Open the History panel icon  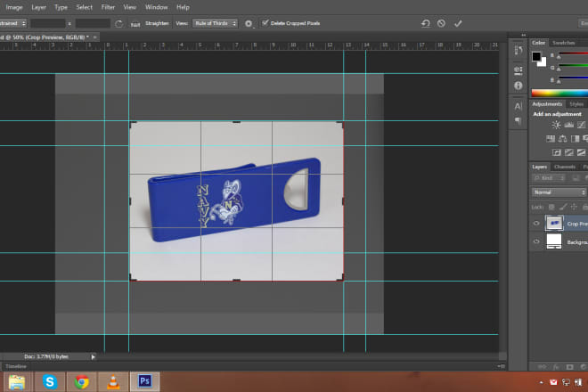point(519,50)
